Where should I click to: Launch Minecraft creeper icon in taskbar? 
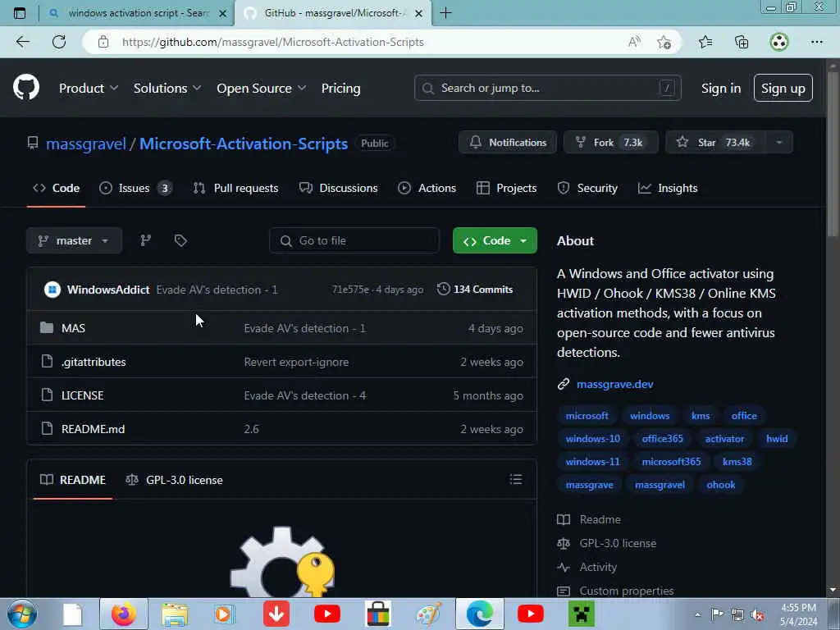582,614
